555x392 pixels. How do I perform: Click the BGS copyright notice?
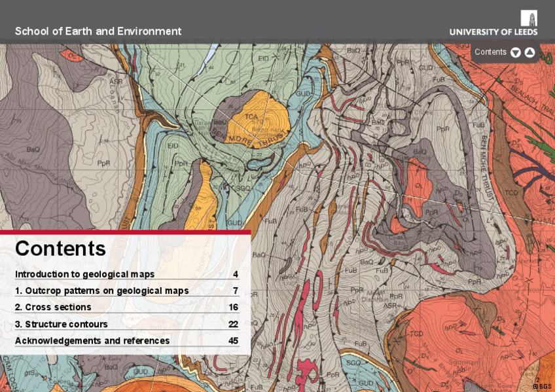pyautogui.click(x=542, y=387)
